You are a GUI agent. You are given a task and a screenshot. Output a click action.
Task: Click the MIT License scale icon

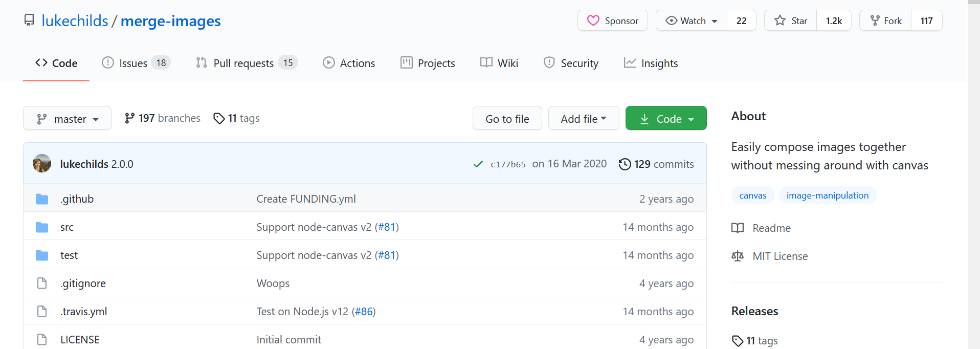(x=738, y=256)
